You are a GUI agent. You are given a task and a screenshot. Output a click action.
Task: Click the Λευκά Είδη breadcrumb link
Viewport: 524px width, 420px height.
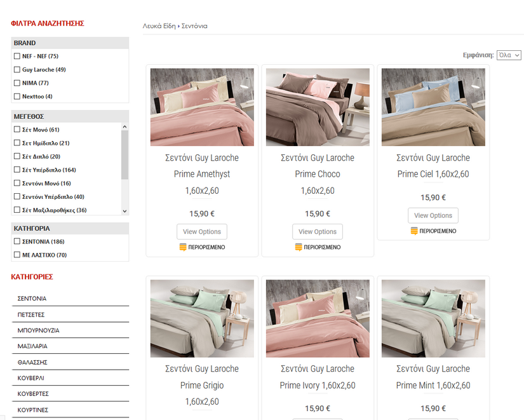coord(159,26)
